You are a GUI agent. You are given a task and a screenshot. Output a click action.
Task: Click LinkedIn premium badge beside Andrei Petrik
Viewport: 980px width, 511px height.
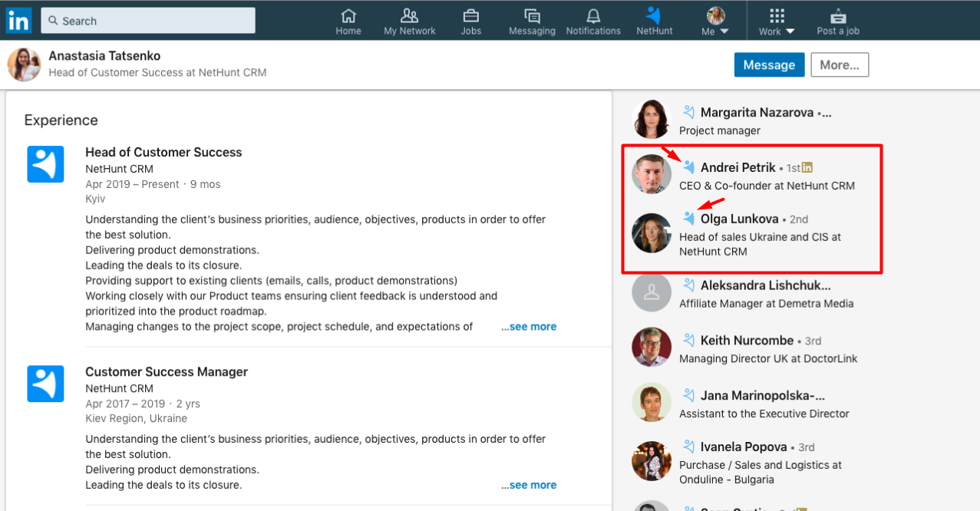(x=807, y=167)
